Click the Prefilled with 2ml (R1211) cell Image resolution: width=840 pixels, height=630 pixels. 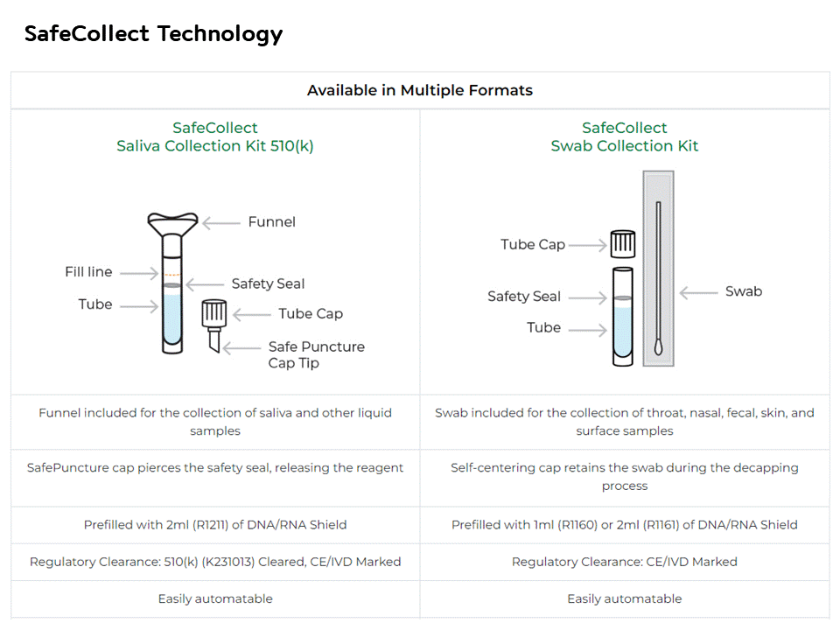coord(215,525)
